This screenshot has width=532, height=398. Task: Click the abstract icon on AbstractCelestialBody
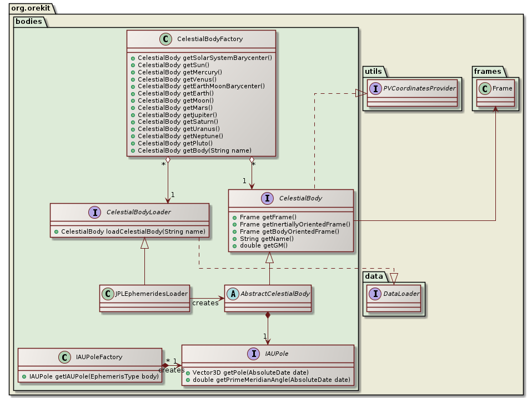click(x=233, y=294)
